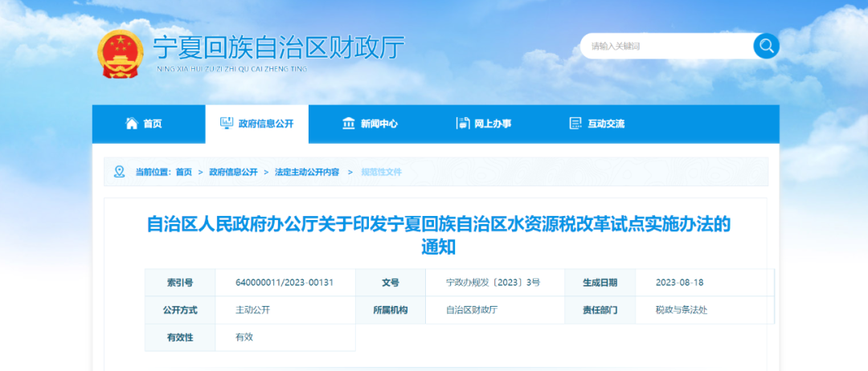The height and width of the screenshot is (371, 868).
Task: Click the 有效 validity value
Action: [244, 336]
